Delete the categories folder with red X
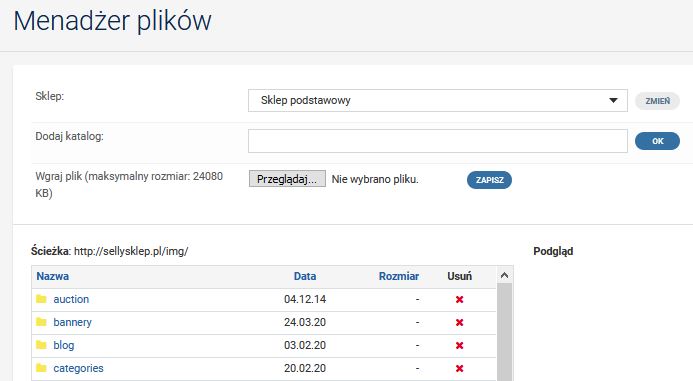This screenshot has width=693, height=381. tap(459, 369)
